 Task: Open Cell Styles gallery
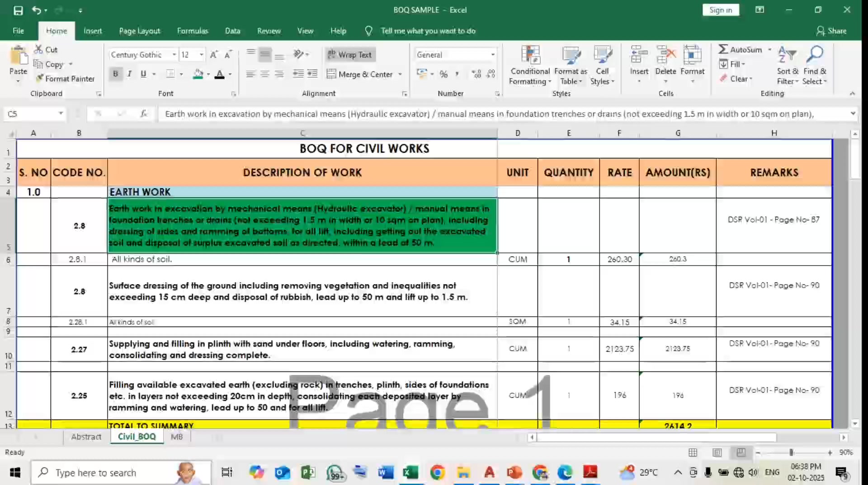602,66
